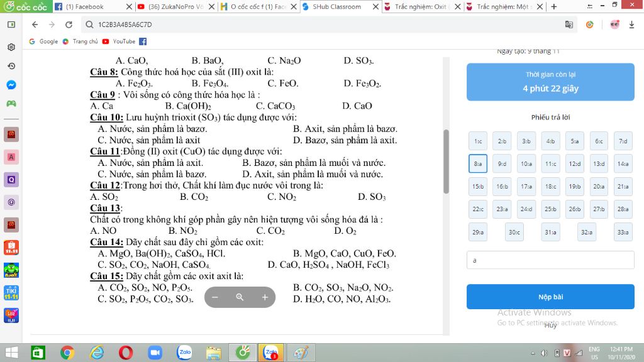Zoom out with the minus button

click(x=215, y=297)
